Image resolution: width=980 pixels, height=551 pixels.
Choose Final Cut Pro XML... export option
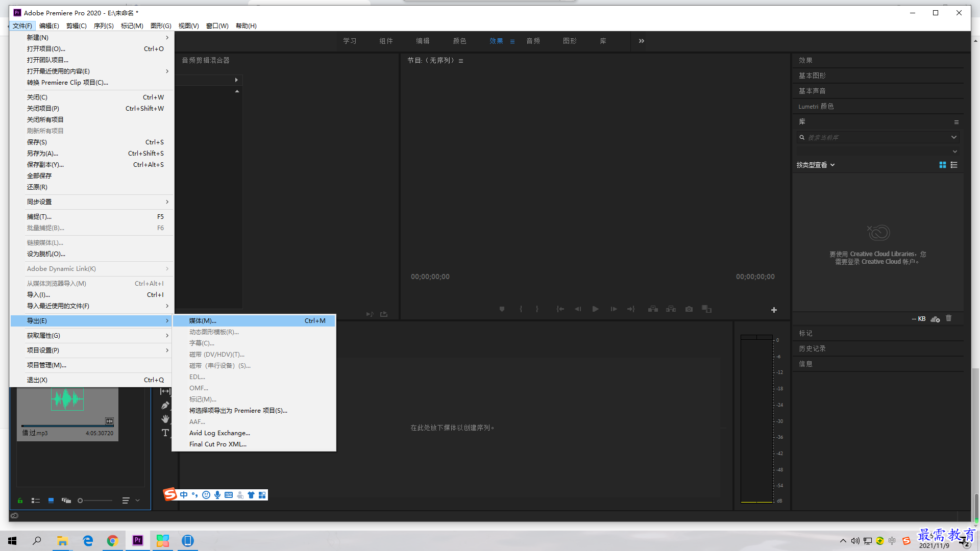click(x=254, y=444)
